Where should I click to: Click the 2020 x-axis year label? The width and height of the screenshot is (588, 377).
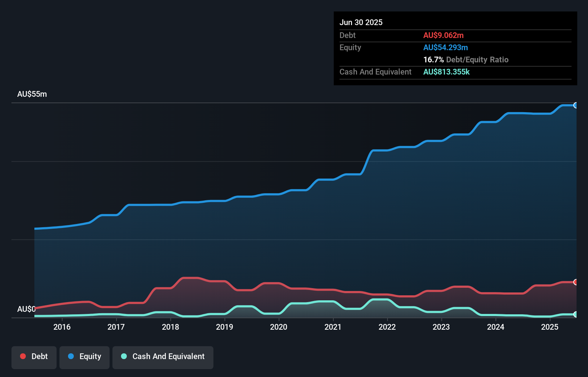[279, 327]
